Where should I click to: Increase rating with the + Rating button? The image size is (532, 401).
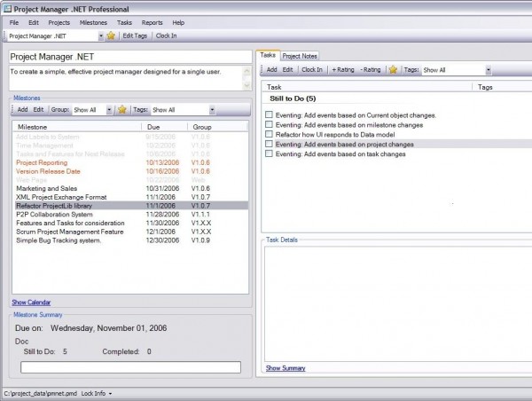(x=342, y=69)
